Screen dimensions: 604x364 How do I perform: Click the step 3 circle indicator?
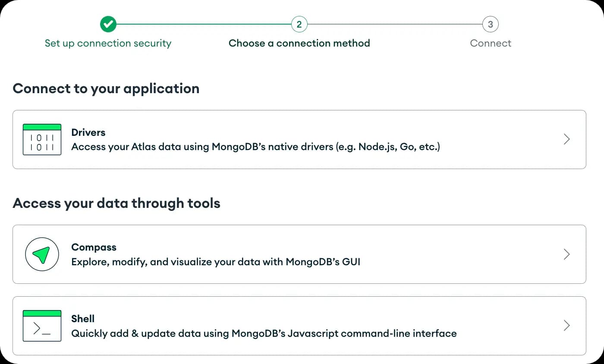pyautogui.click(x=490, y=24)
